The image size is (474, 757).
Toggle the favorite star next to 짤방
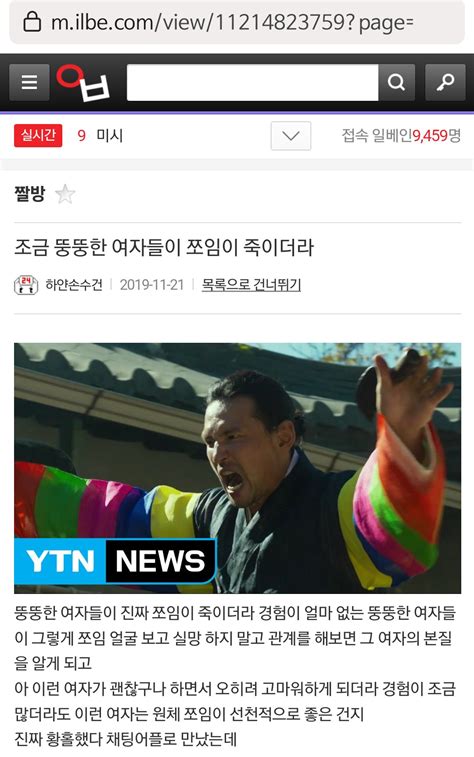coord(65,195)
